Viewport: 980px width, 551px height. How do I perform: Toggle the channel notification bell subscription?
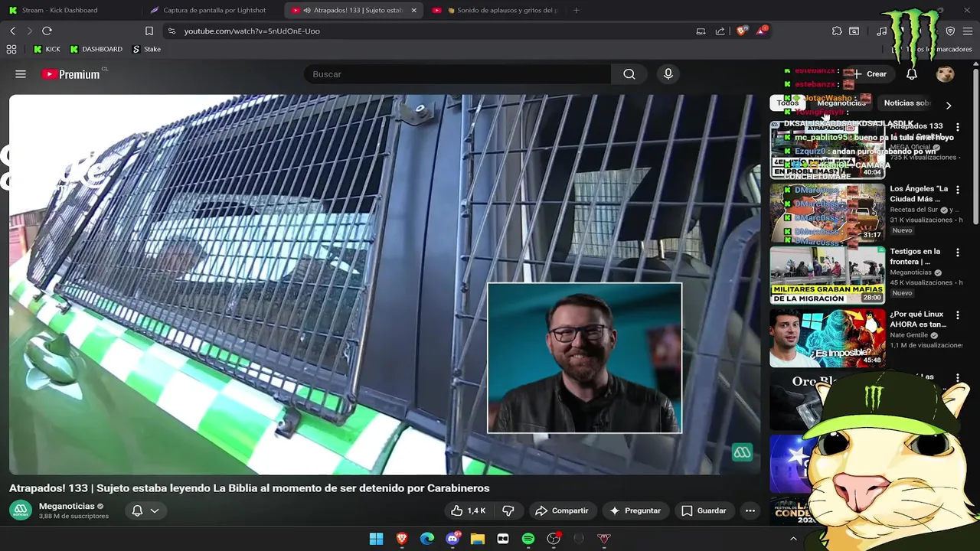pos(137,510)
